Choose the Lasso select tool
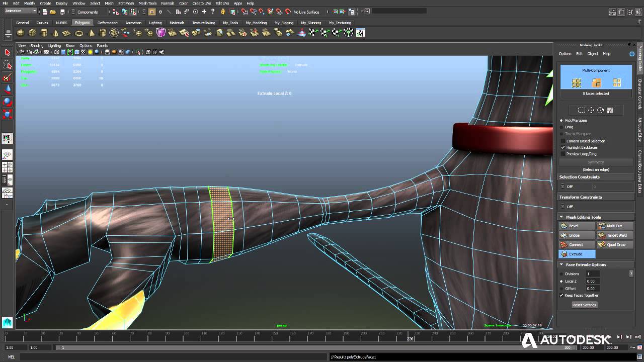Image resolution: width=644 pixels, height=362 pixels. (7, 65)
